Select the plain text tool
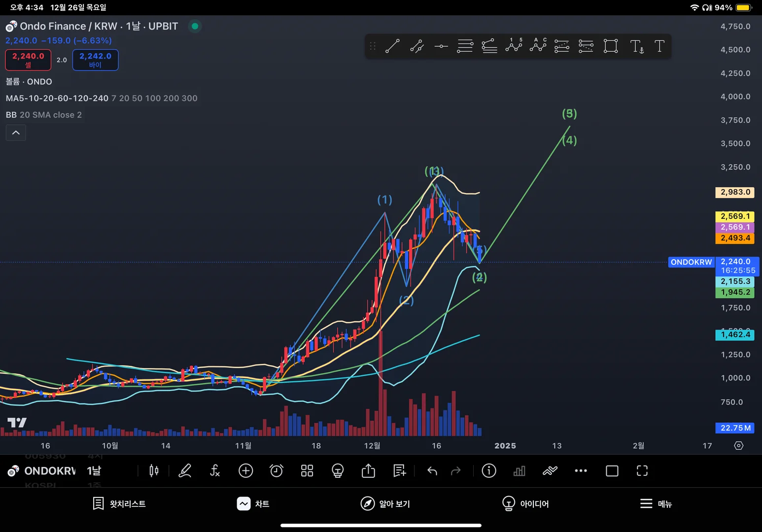 point(659,46)
